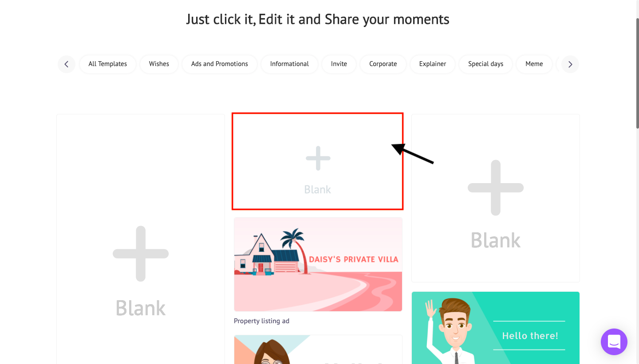Choose the Invite category

click(x=339, y=64)
